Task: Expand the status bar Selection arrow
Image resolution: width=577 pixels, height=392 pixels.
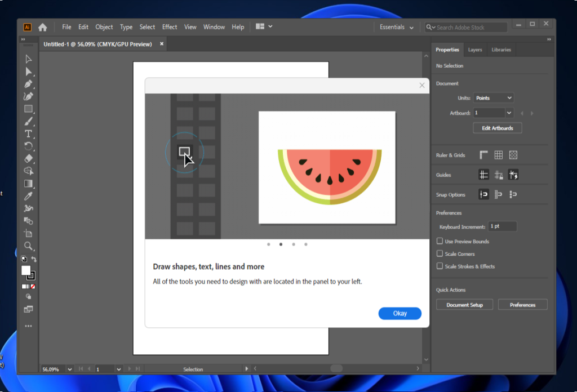Action: point(247,369)
